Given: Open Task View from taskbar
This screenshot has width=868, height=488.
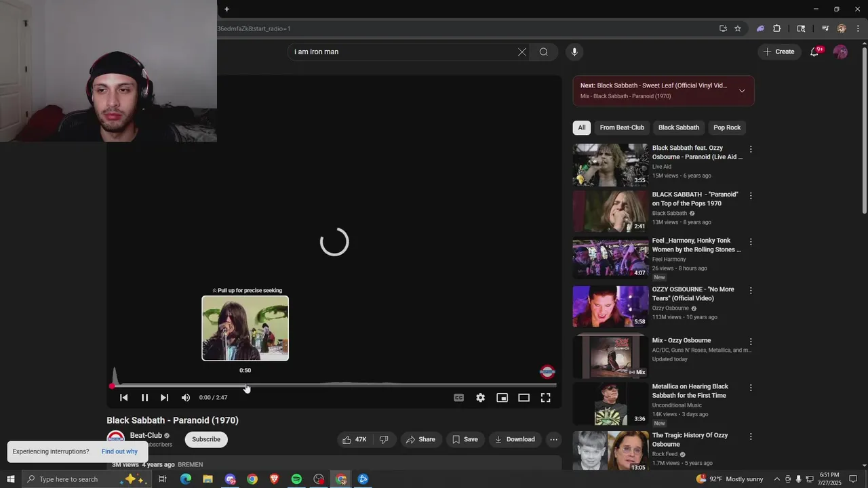Looking at the screenshot, I should point(163,479).
